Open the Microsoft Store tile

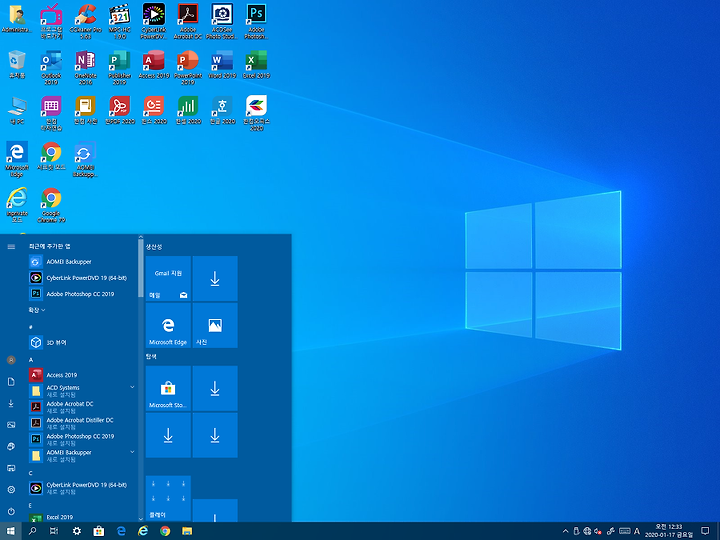pos(168,388)
